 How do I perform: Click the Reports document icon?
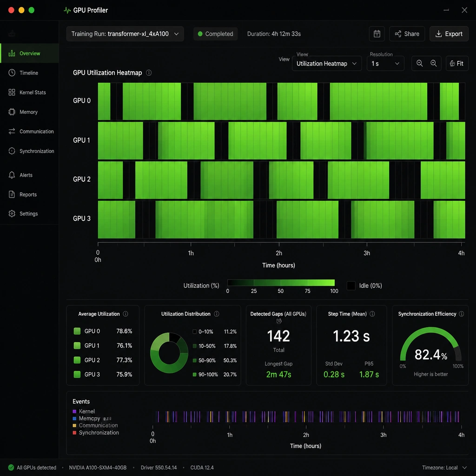point(12,194)
